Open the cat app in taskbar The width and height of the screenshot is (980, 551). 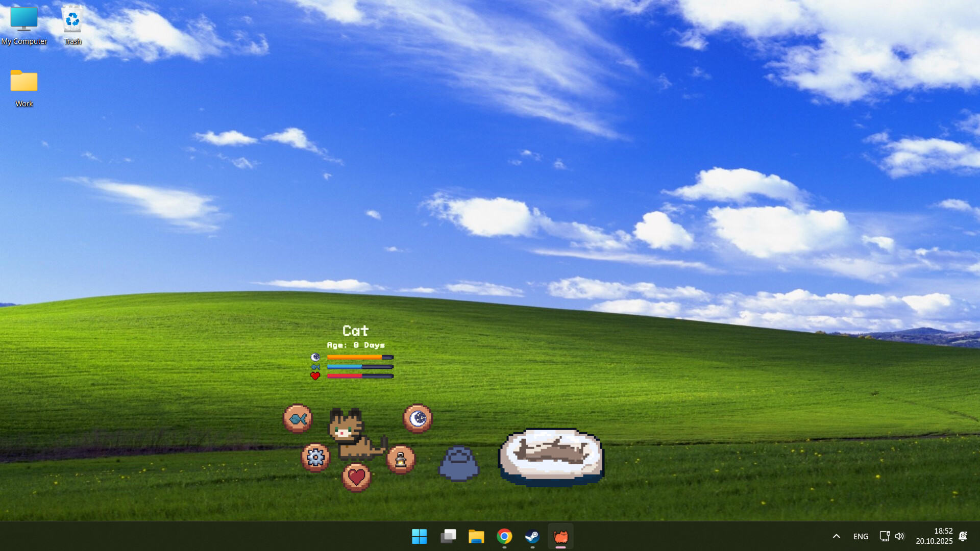pos(560,536)
